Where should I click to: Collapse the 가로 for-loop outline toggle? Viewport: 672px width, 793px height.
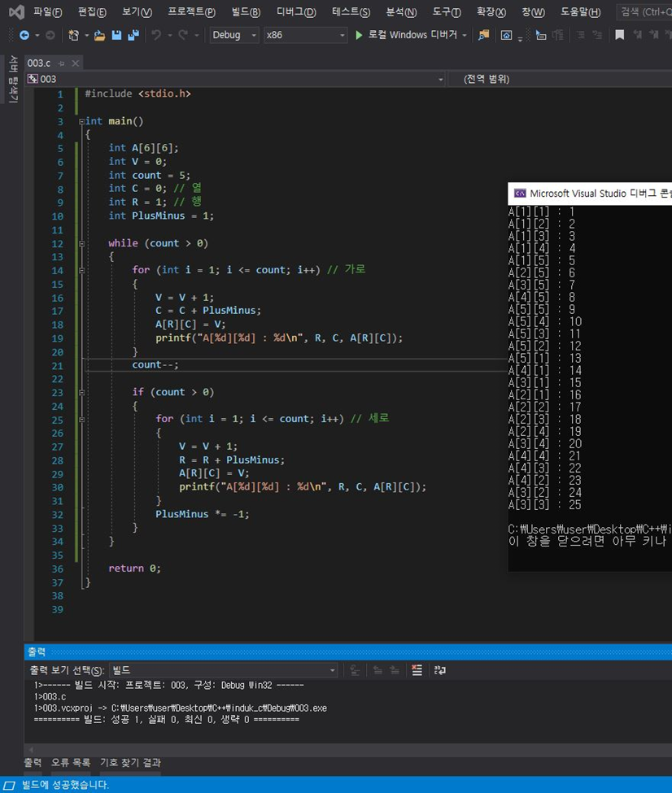point(81,271)
